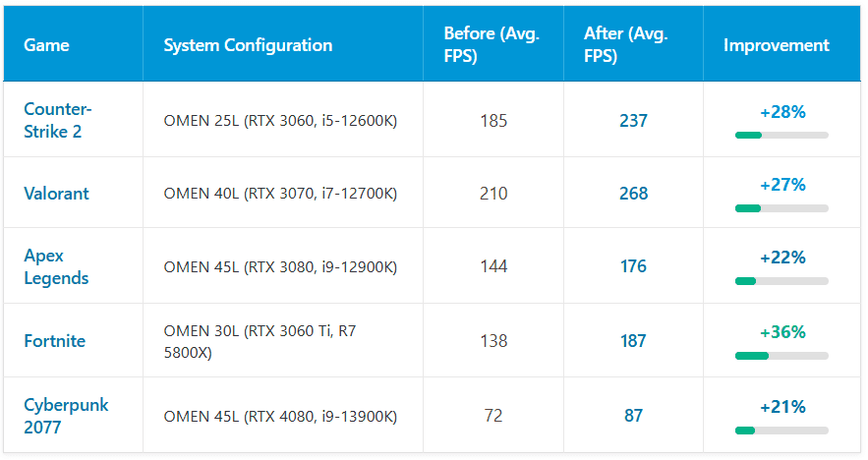Open the Cyberpunk 2077 game link
The width and height of the screenshot is (868, 460).
(66, 416)
